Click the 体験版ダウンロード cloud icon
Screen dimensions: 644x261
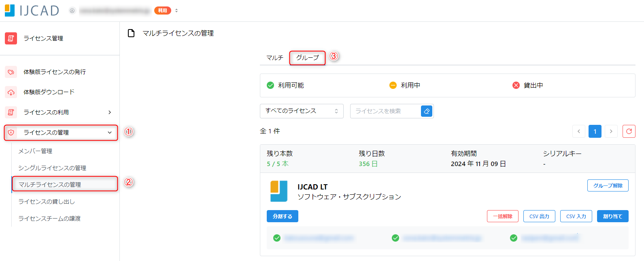click(11, 92)
